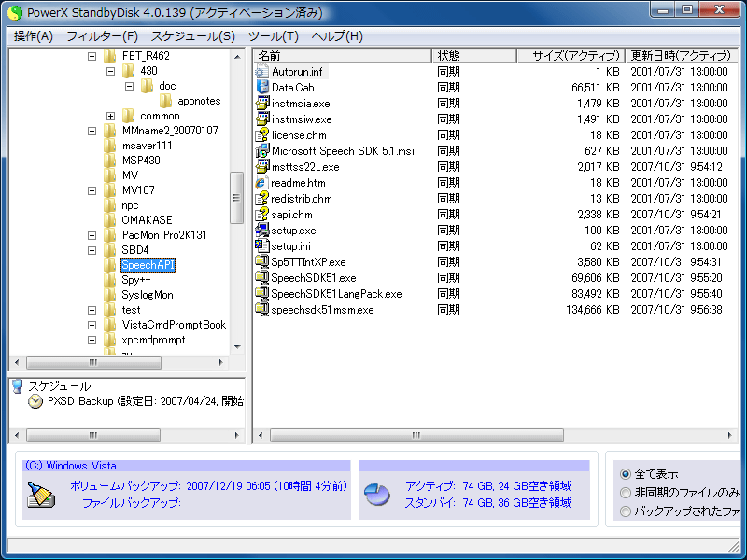Screen dimensions: 747x560
Task: Sort by the 名前 column header
Action: pyautogui.click(x=343, y=56)
